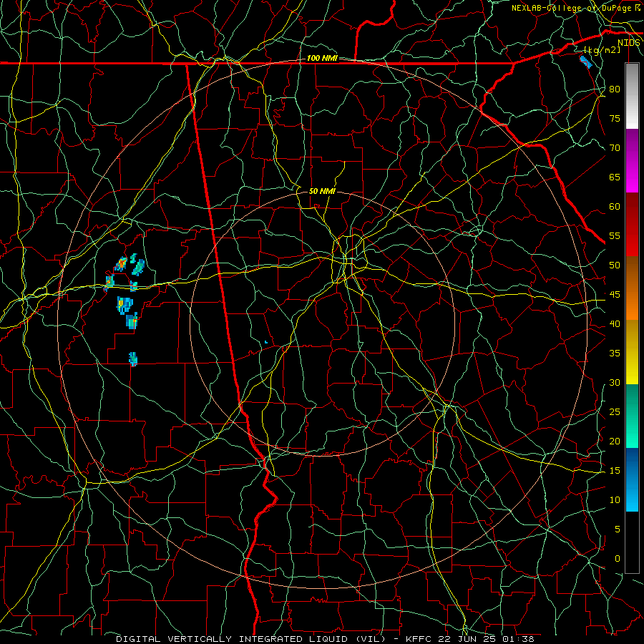This screenshot has width=644, height=644.
Task: Click the 20 value on the VIL scale
Action: (x=615, y=441)
